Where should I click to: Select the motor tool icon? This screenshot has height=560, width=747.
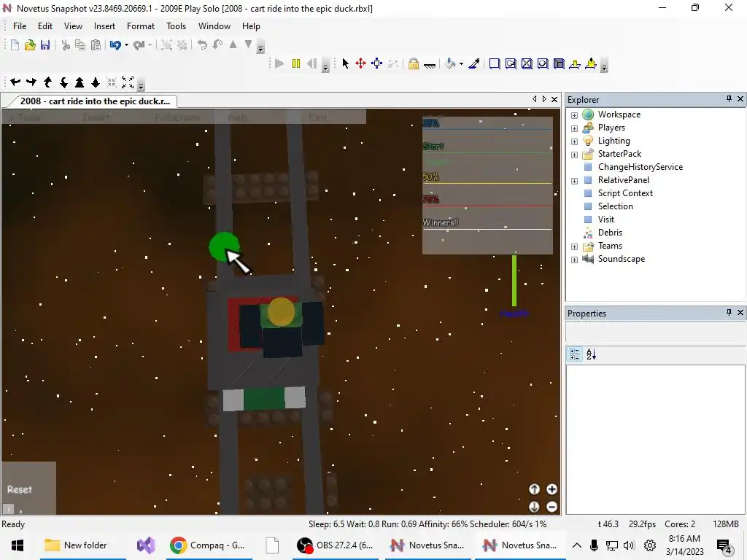(591, 63)
